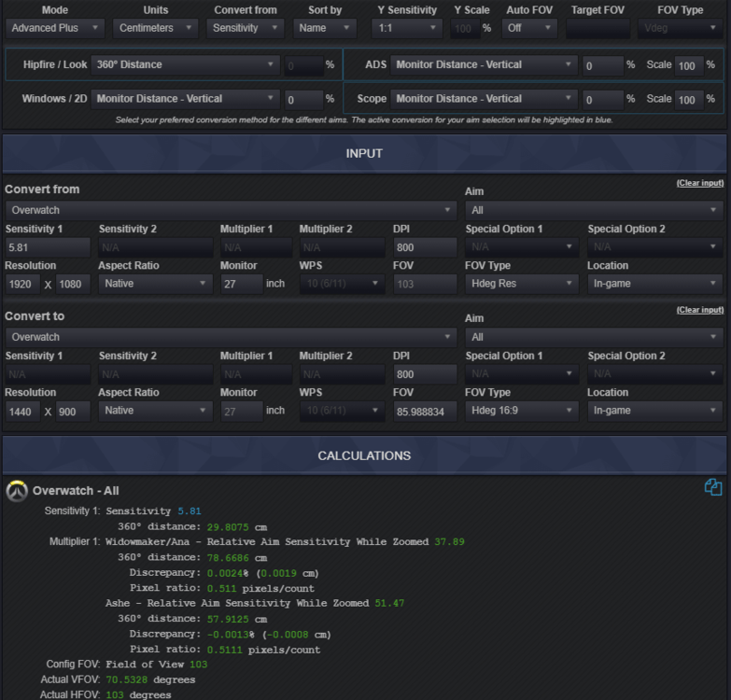Open the top FOV Type Vdeg dropdown
The image size is (731, 700).
[x=681, y=28]
